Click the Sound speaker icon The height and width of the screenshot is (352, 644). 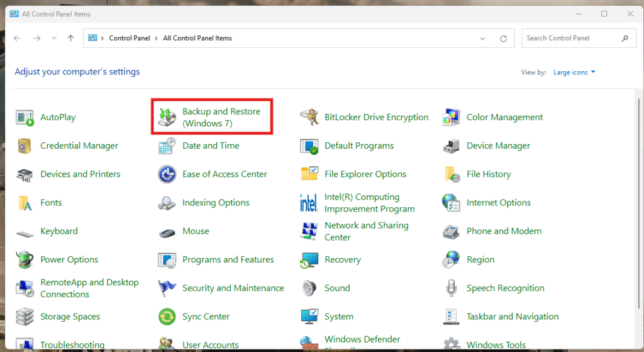(x=309, y=288)
